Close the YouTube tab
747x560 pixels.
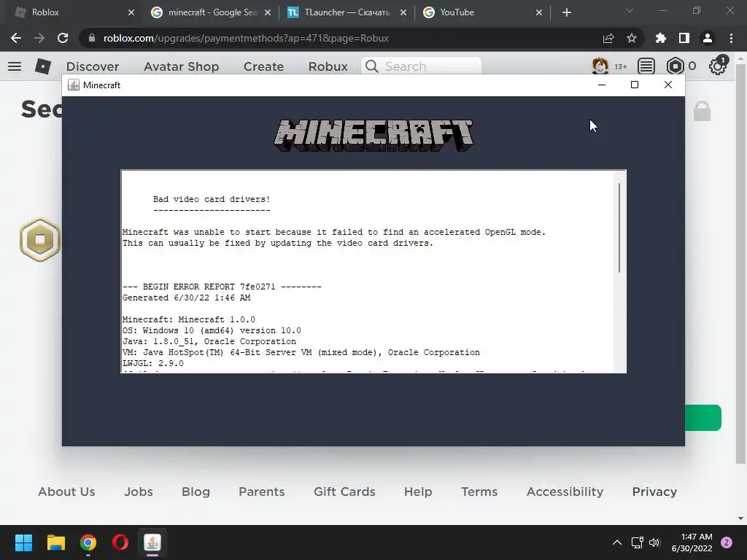(539, 12)
